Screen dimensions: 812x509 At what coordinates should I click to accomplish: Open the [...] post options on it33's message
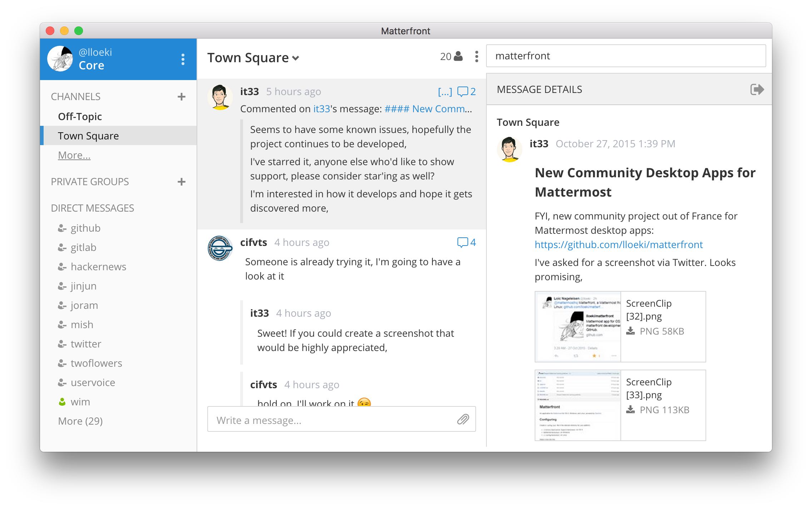coord(445,92)
